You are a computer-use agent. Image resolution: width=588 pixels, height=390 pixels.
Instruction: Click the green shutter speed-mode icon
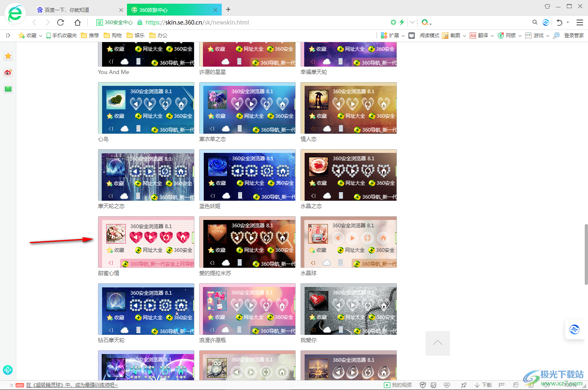(393, 22)
